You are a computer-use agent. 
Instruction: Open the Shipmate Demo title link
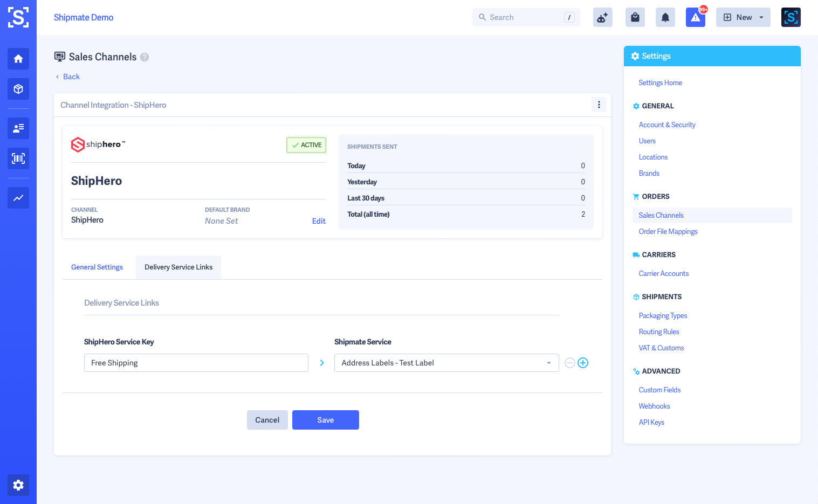[84, 17]
